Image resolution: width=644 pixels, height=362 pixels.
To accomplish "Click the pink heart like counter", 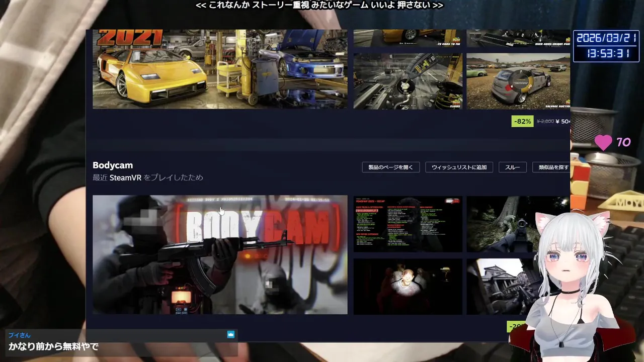I will pyautogui.click(x=612, y=142).
